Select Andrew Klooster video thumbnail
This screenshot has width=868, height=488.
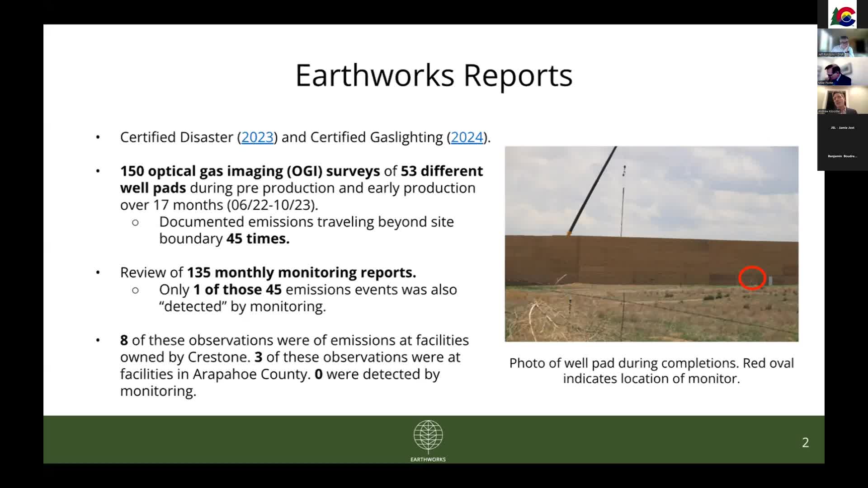click(842, 100)
